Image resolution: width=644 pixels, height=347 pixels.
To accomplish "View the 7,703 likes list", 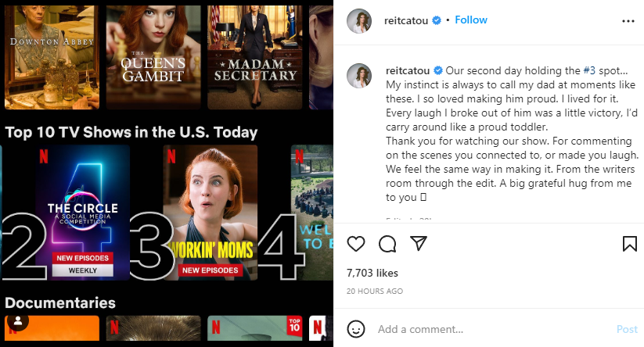I will (372, 273).
